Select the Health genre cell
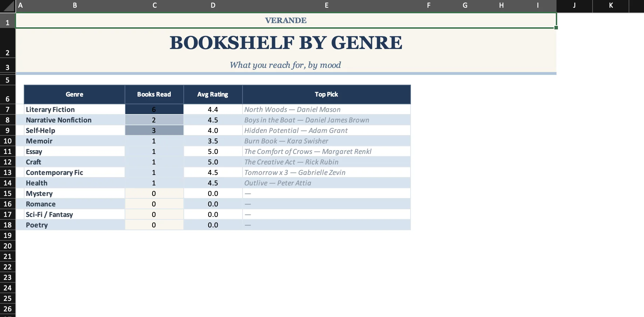Image resolution: width=644 pixels, height=317 pixels. click(x=75, y=183)
